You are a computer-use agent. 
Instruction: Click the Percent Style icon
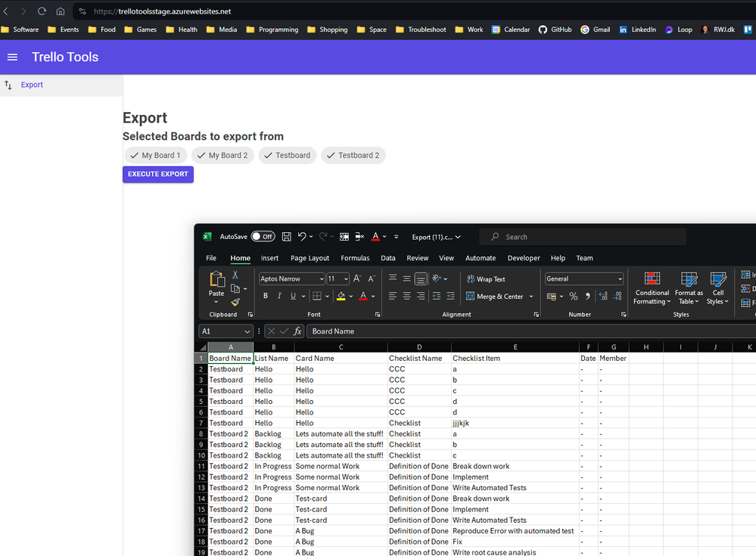click(574, 297)
